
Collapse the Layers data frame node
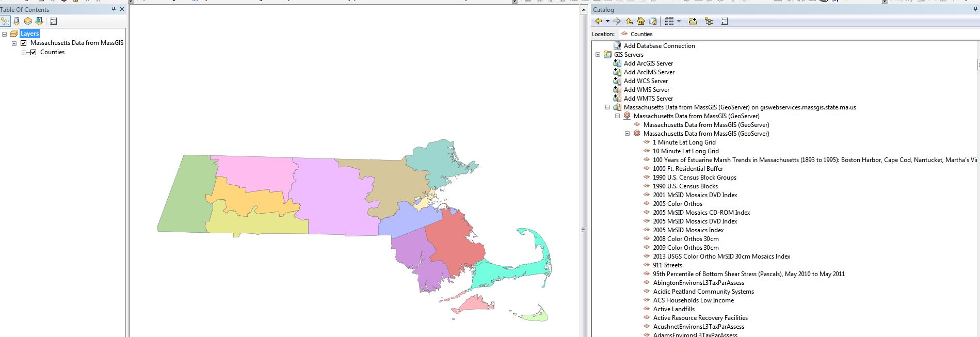(5, 34)
